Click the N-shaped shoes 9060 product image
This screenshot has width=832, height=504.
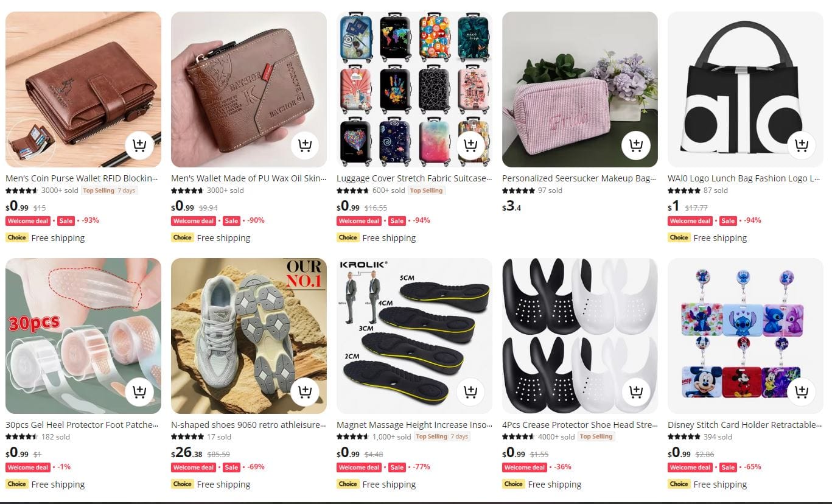point(249,336)
